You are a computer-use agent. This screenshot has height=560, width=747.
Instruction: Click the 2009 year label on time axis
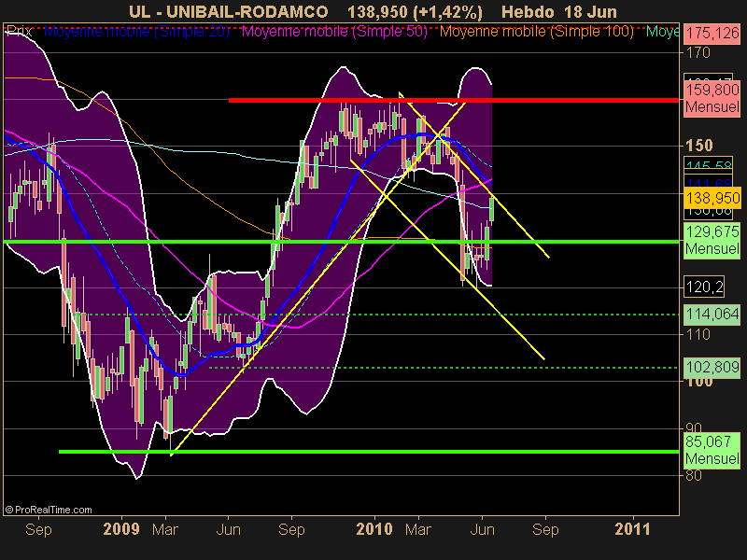[x=121, y=529]
